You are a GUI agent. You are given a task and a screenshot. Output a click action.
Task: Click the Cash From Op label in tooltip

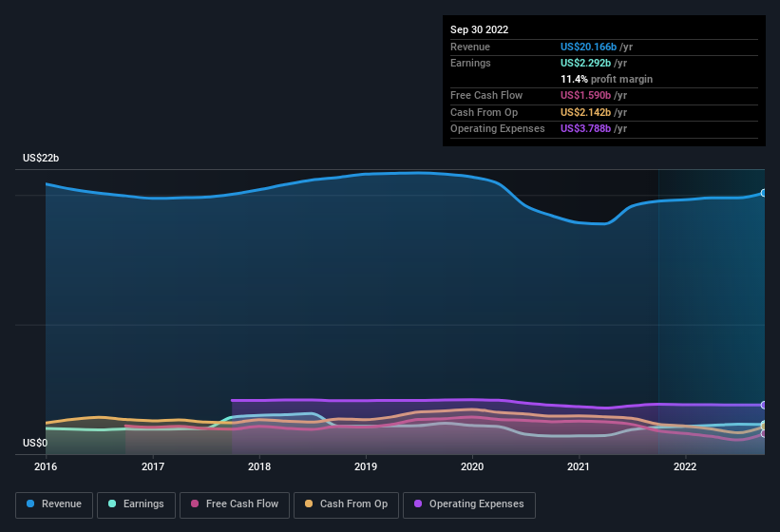[484, 112]
